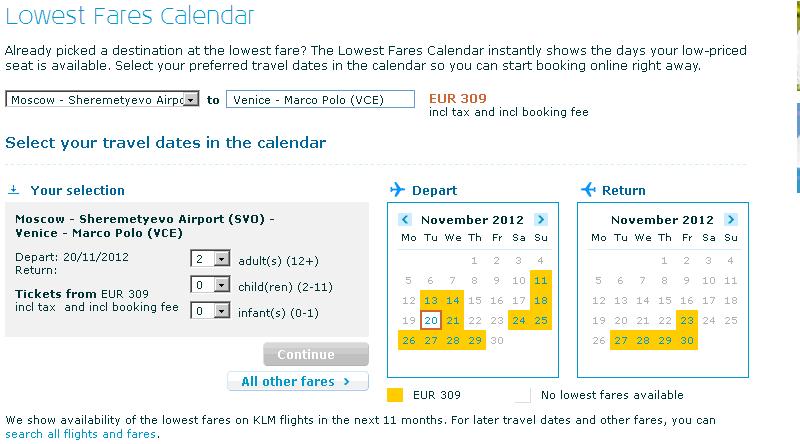Image resolution: width=800 pixels, height=444 pixels.
Task: Go to next month in Depart calendar
Action: pos(541,219)
